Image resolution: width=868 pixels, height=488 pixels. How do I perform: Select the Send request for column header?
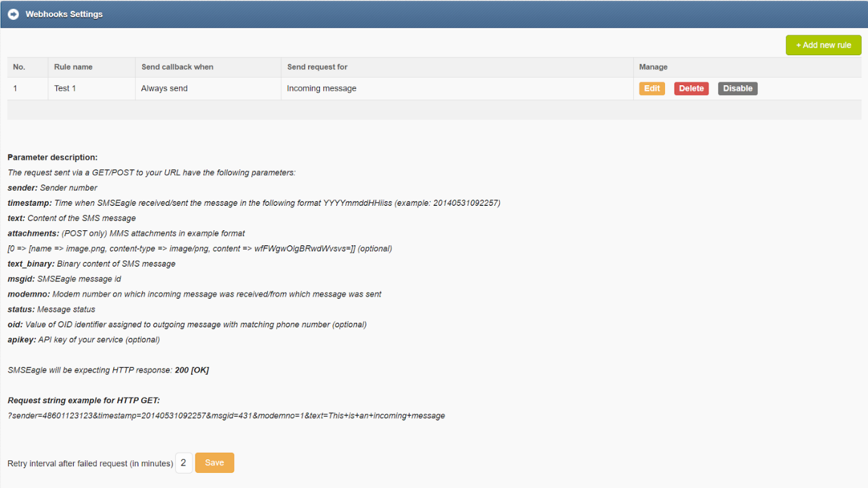[x=457, y=67]
